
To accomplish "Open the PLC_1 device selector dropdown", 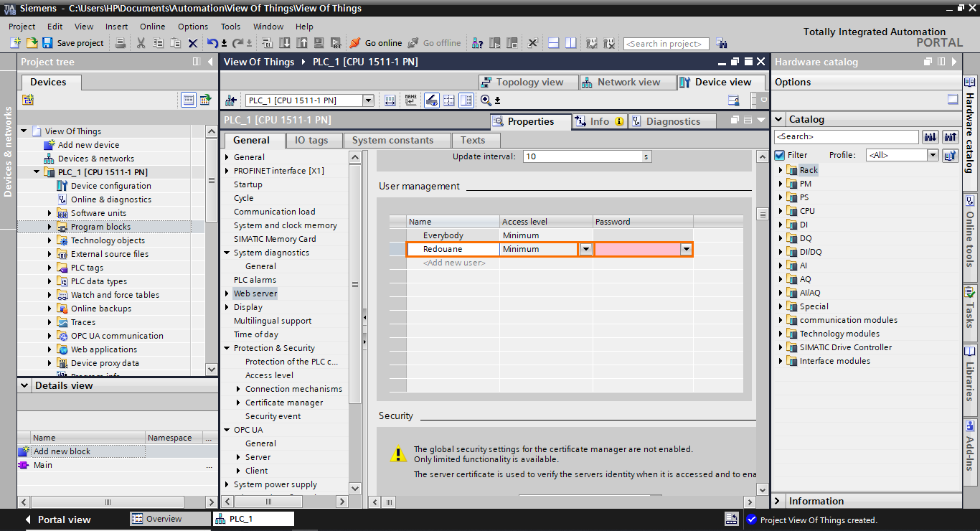I will [x=368, y=100].
